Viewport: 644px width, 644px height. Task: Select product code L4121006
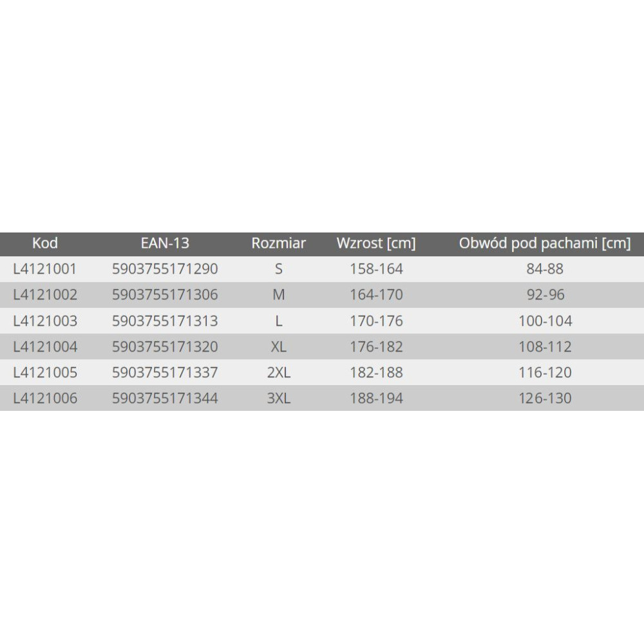(45, 399)
